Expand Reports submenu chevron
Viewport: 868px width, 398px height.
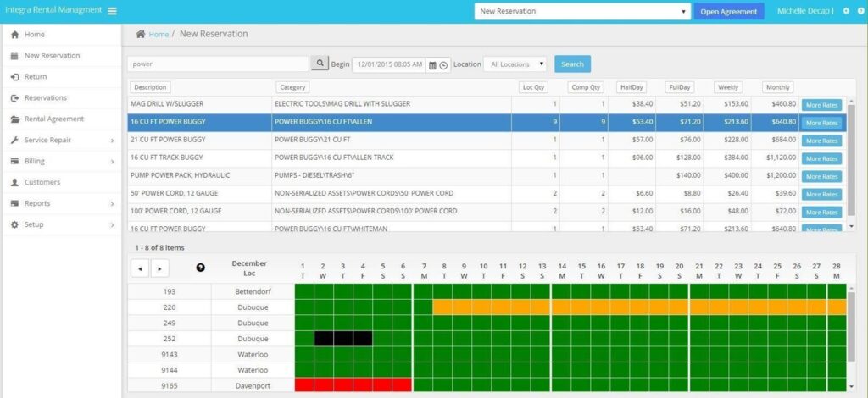coord(112,203)
